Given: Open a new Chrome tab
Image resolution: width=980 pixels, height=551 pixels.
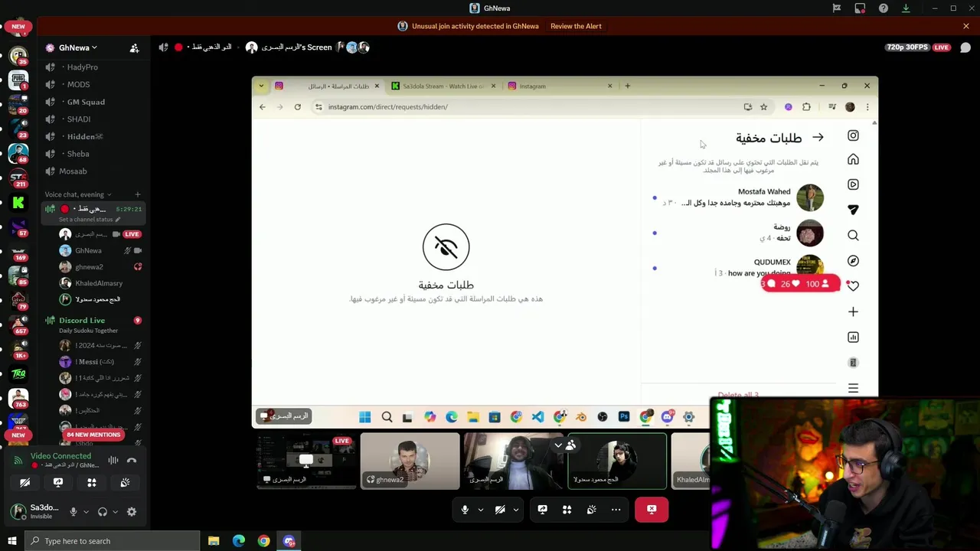Looking at the screenshot, I should click(627, 86).
